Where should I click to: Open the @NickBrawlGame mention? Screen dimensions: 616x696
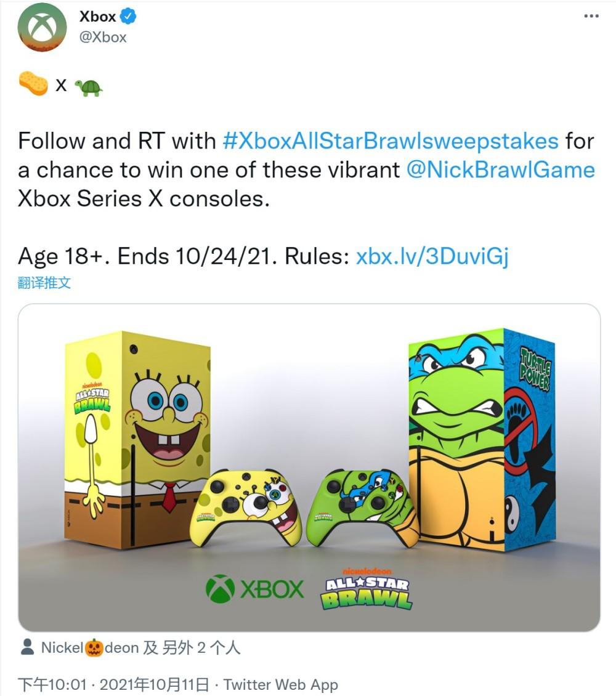501,170
